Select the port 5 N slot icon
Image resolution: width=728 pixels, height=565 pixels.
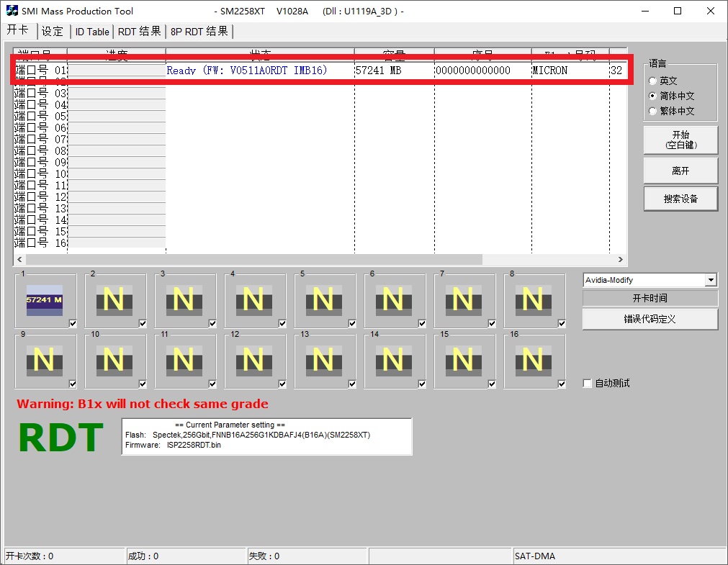pos(323,299)
